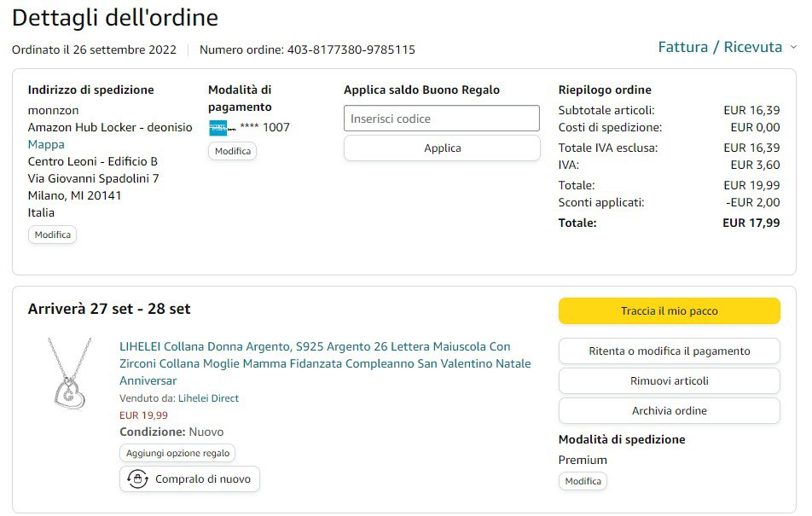Open the necklace product thumbnail
Screen dimensions: 812x516
70,373
